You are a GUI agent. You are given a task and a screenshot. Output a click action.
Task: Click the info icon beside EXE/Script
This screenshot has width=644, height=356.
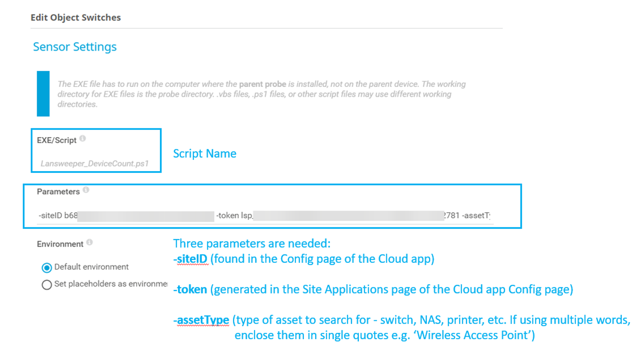point(83,139)
